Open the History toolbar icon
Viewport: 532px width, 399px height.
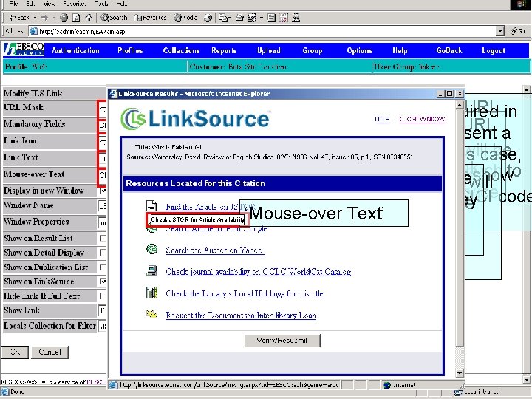[208, 18]
